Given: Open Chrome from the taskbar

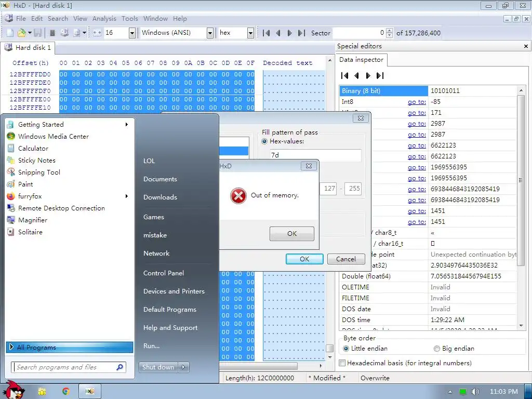Looking at the screenshot, I should point(65,391).
